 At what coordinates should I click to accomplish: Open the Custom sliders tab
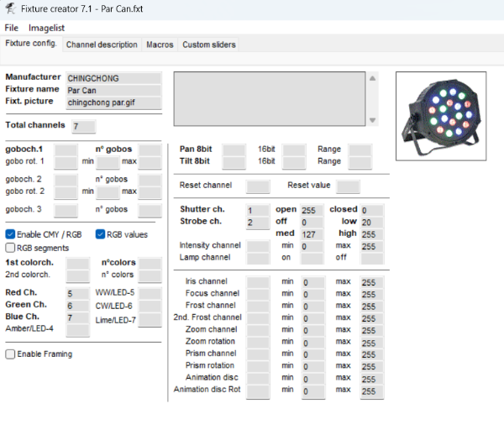point(209,45)
